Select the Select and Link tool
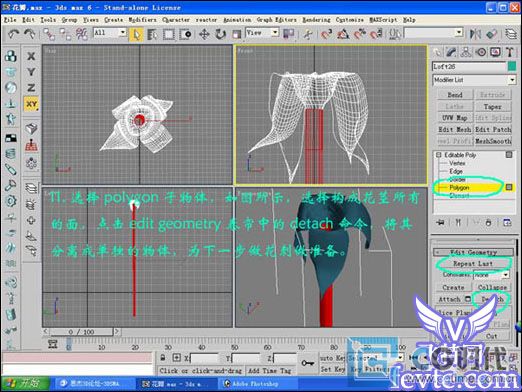This screenshot has height=392, width=522. pos(49,34)
